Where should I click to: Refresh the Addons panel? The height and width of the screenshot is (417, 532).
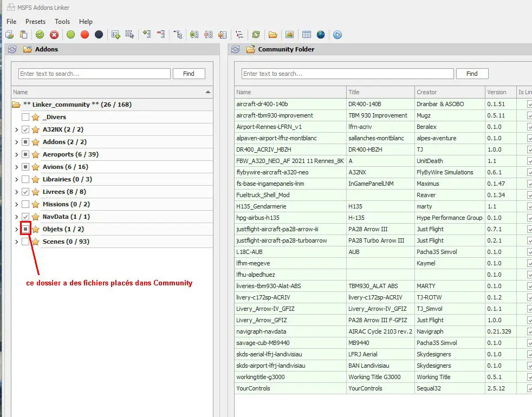pyautogui.click(x=12, y=49)
